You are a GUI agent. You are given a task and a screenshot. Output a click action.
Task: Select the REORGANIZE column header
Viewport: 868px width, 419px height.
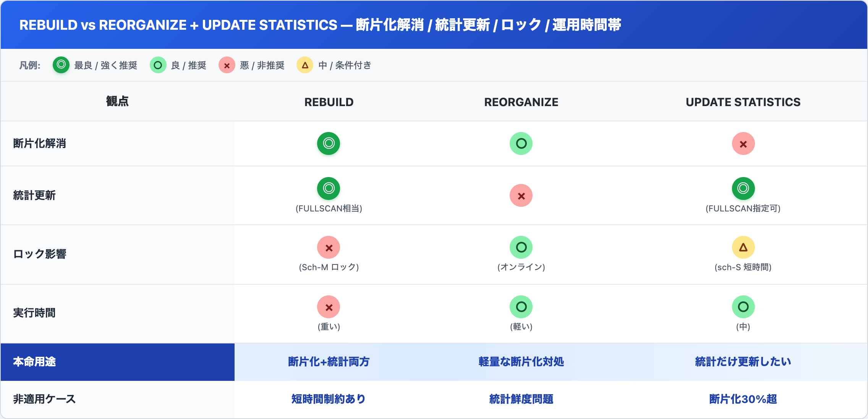(521, 102)
